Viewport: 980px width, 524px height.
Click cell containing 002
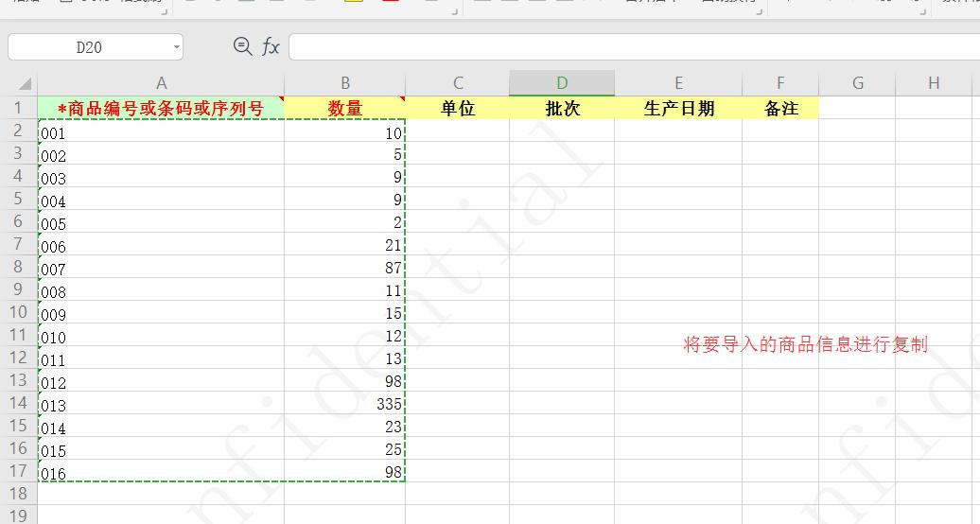(x=161, y=153)
